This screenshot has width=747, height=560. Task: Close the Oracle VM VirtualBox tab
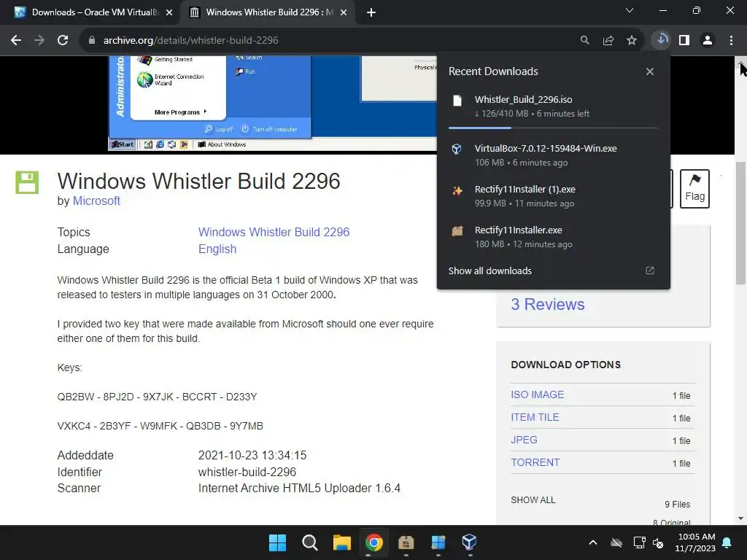[169, 12]
